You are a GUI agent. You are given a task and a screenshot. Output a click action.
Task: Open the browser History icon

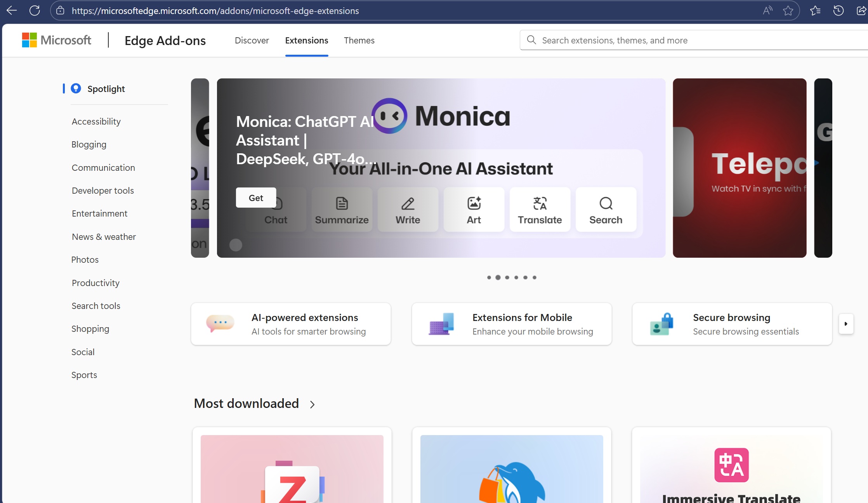[x=838, y=10]
